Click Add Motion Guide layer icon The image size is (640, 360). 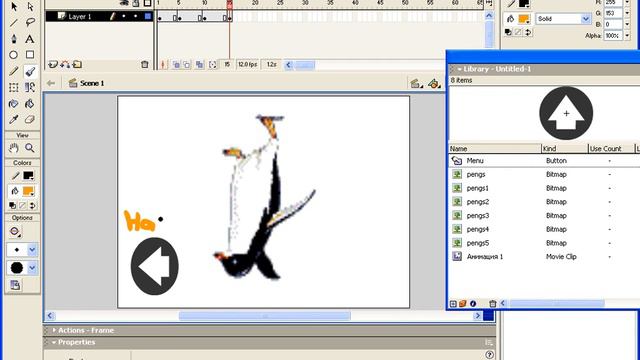click(65, 64)
